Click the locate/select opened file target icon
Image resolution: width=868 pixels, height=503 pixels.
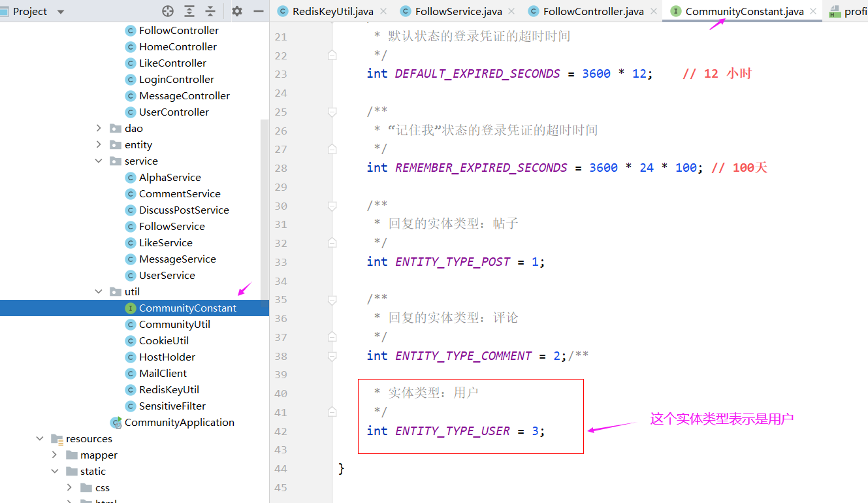point(168,11)
